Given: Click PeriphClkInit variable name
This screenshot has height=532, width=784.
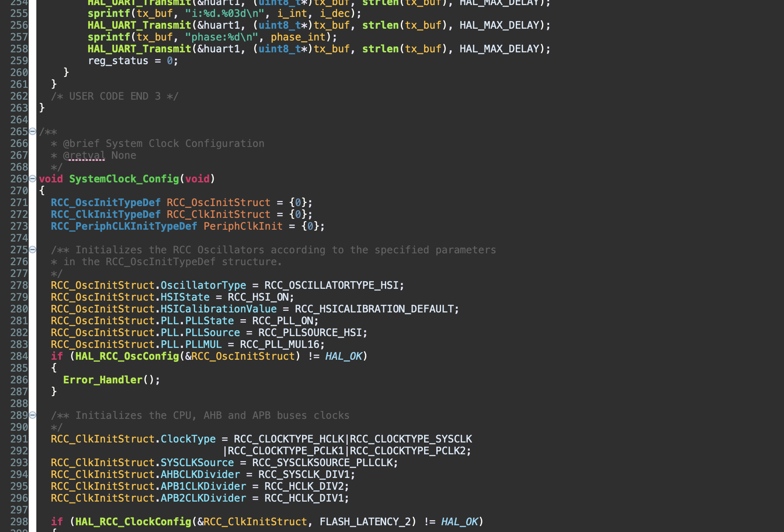Looking at the screenshot, I should pyautogui.click(x=243, y=226).
